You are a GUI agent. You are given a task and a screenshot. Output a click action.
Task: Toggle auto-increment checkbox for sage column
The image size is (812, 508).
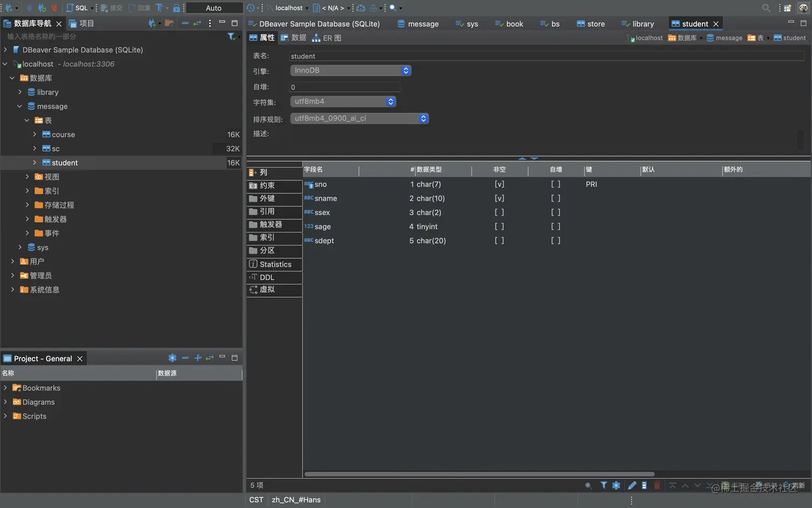556,227
